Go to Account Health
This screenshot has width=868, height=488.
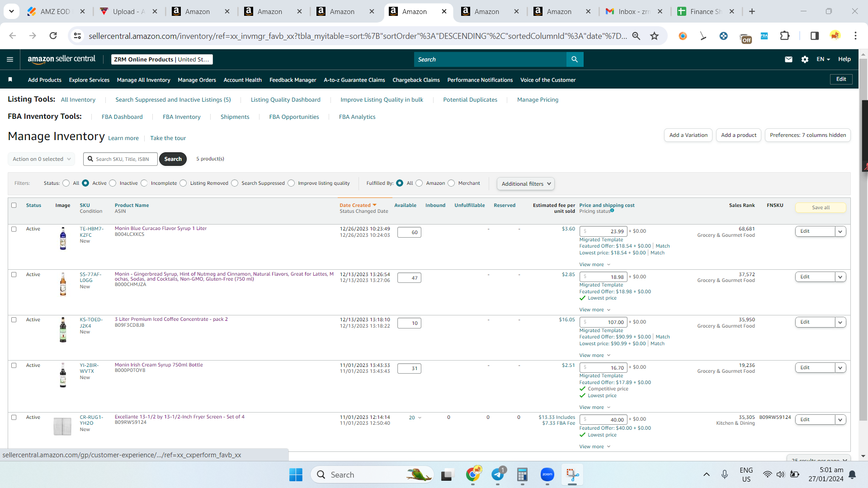pos(243,80)
